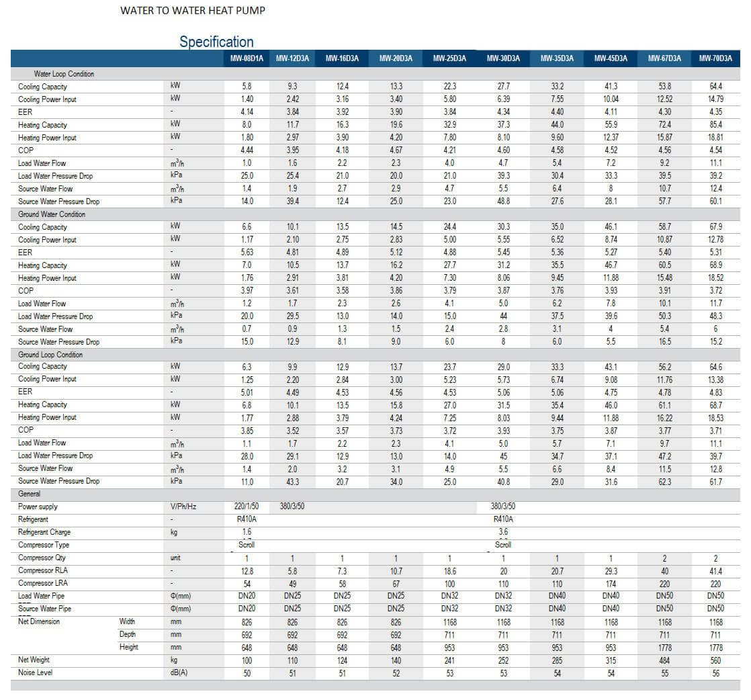The width and height of the screenshot is (751, 700).
Task: Click the Compressor Type row label
Action: coord(44,545)
